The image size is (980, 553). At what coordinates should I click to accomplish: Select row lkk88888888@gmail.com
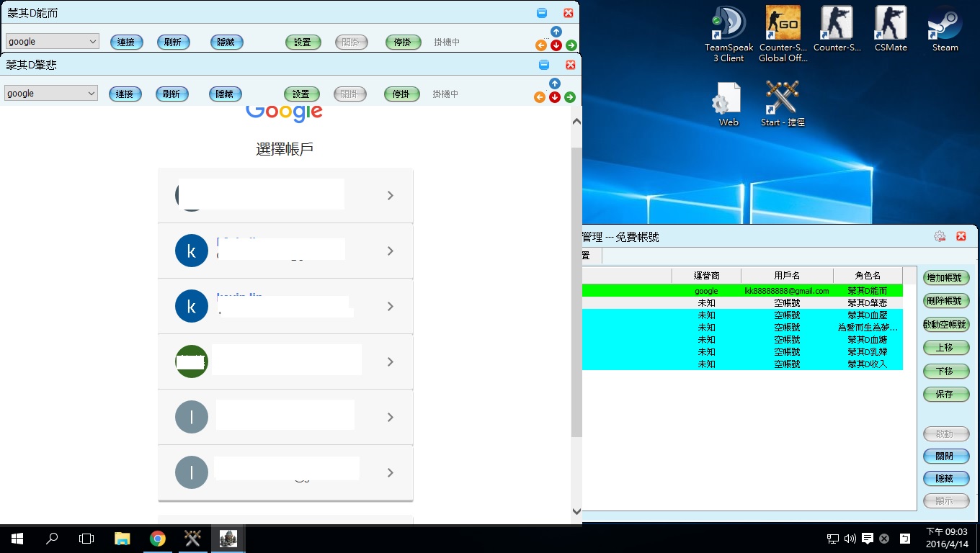(742, 291)
